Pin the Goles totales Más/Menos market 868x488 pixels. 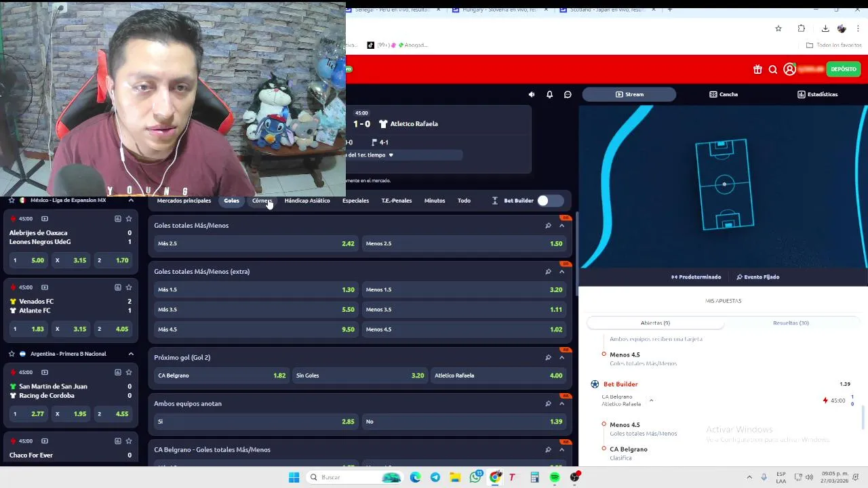548,226
